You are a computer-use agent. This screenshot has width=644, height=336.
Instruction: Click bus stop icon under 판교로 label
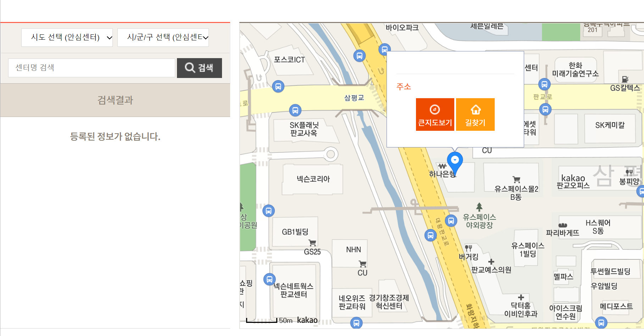[545, 110]
